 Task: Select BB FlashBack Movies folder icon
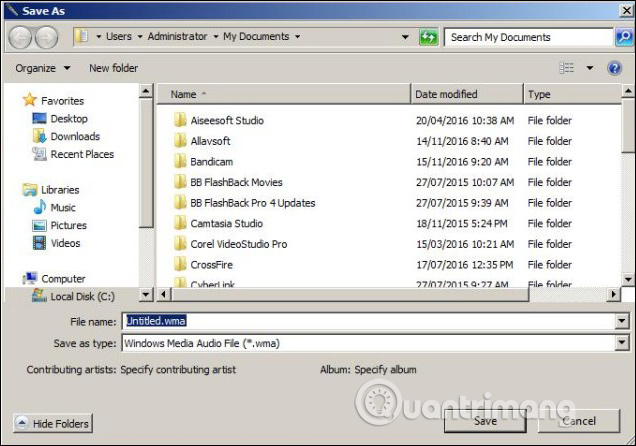(x=180, y=182)
